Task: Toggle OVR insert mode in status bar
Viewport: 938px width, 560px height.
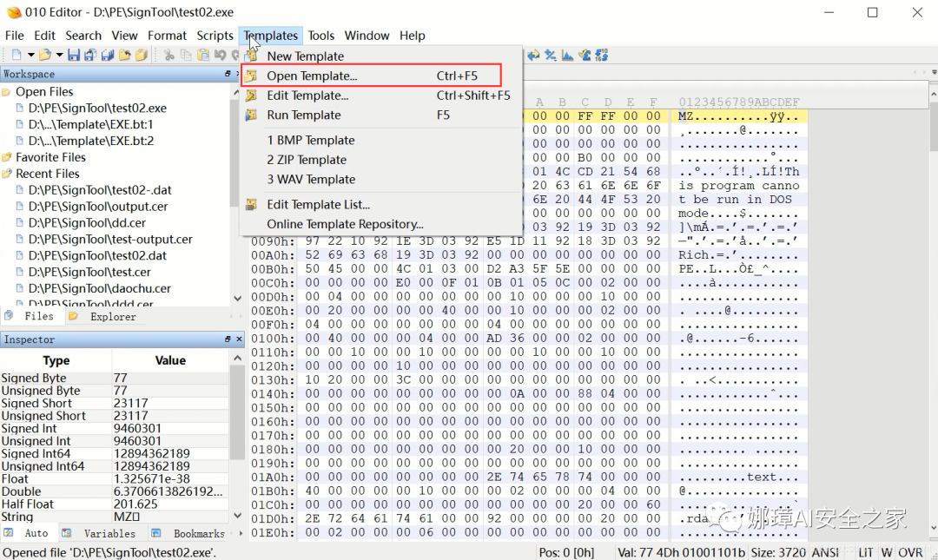Action: [x=910, y=553]
